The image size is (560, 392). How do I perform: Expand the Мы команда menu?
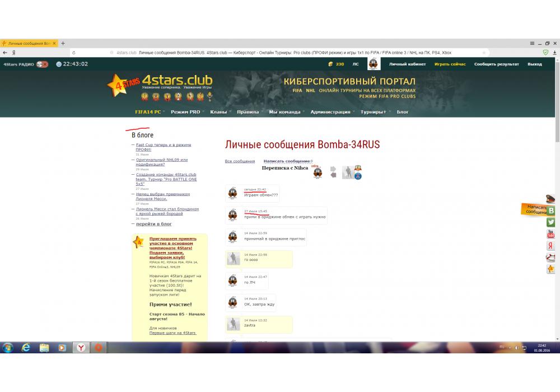tap(284, 112)
